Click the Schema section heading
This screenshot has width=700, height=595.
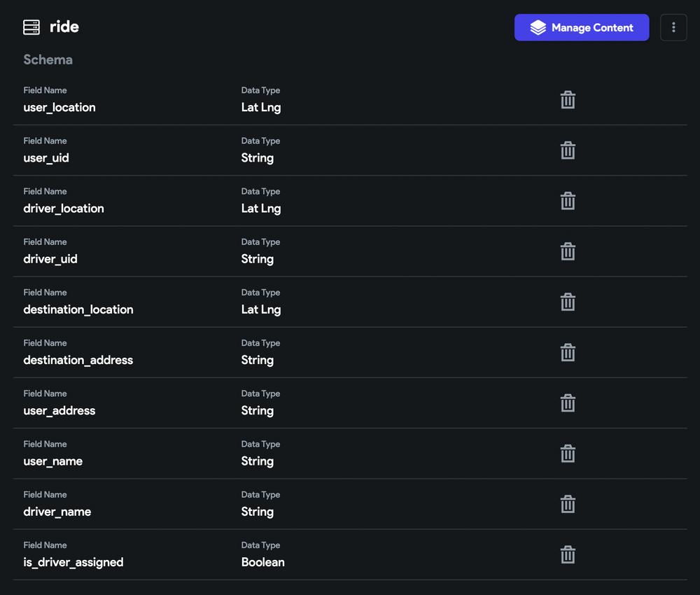(x=48, y=59)
